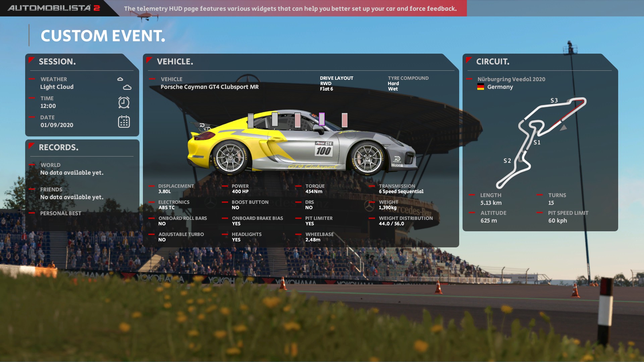Click the Wet tyre compound value
The height and width of the screenshot is (362, 644).
pos(393,89)
